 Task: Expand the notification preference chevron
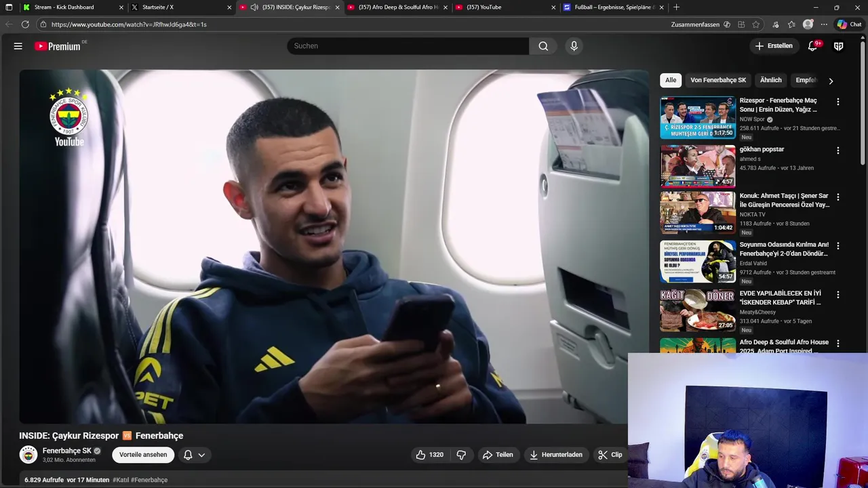click(201, 455)
